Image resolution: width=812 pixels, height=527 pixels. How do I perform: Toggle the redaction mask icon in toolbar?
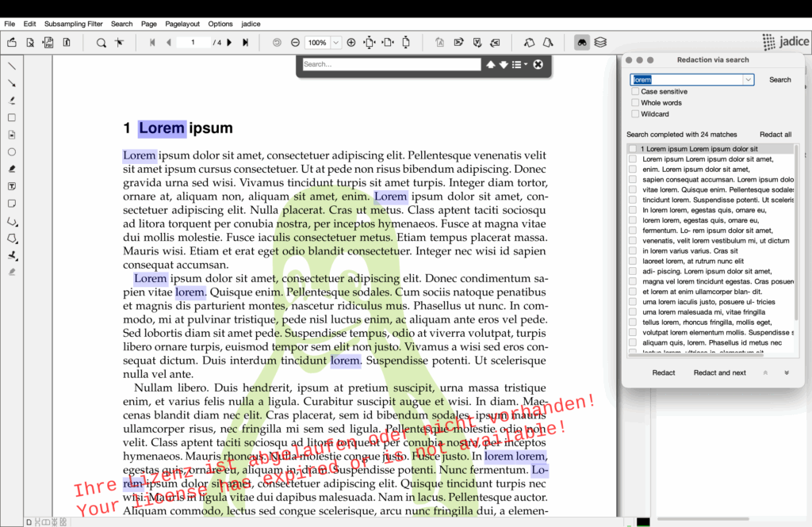click(x=582, y=43)
